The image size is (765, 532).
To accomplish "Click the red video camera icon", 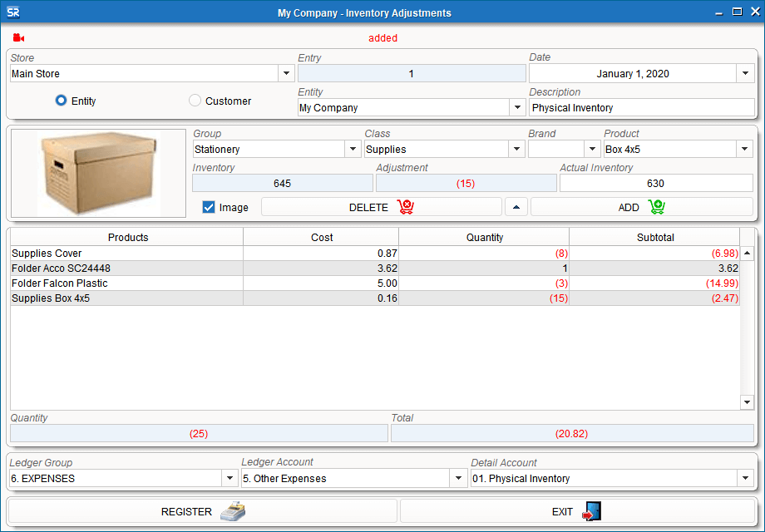I will [x=18, y=37].
